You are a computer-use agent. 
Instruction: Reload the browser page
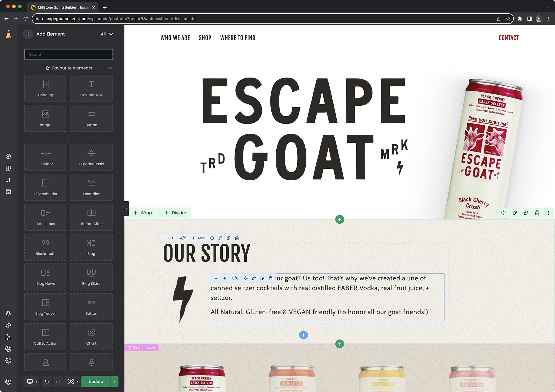(25, 19)
